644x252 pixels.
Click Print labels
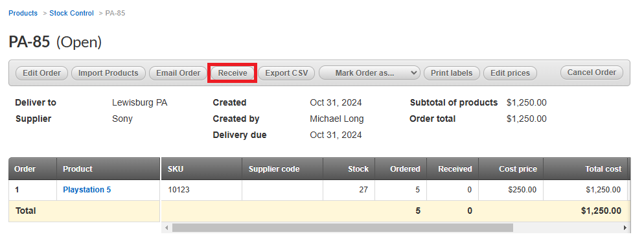(452, 73)
